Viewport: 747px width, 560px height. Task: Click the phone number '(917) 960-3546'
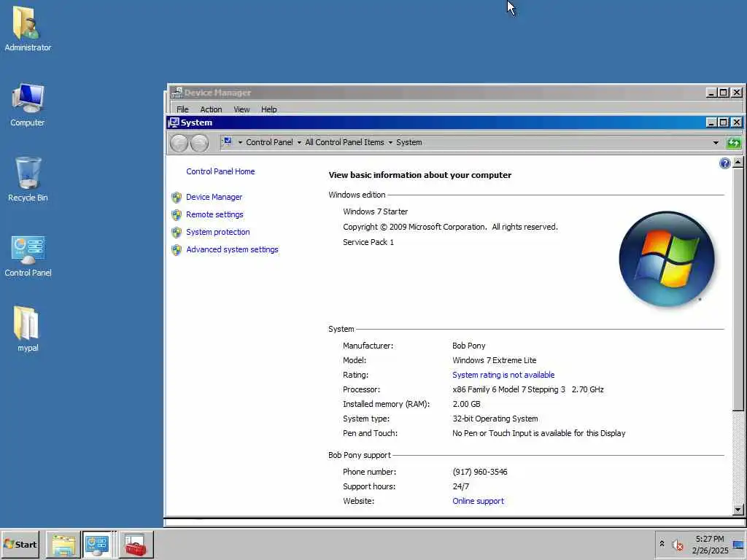(480, 472)
